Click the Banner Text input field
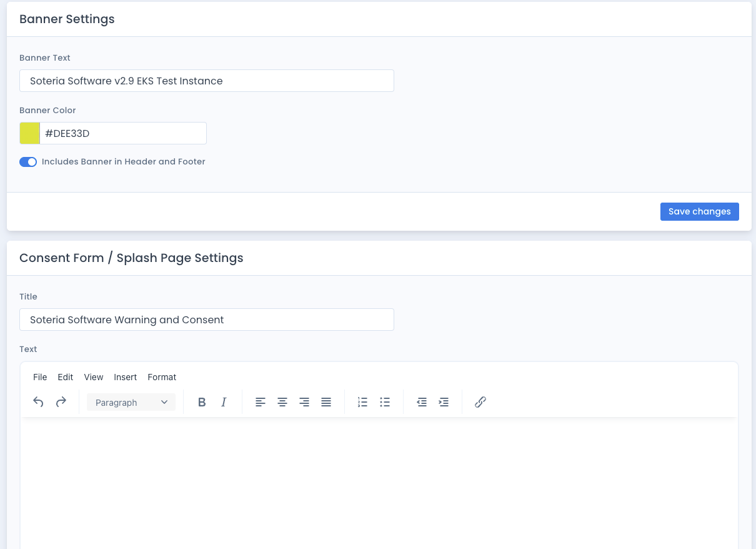 pos(207,81)
